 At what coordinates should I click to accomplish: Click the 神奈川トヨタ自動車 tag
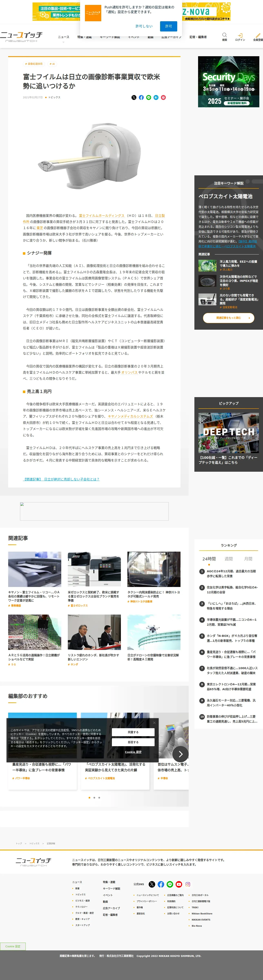click(x=141, y=601)
